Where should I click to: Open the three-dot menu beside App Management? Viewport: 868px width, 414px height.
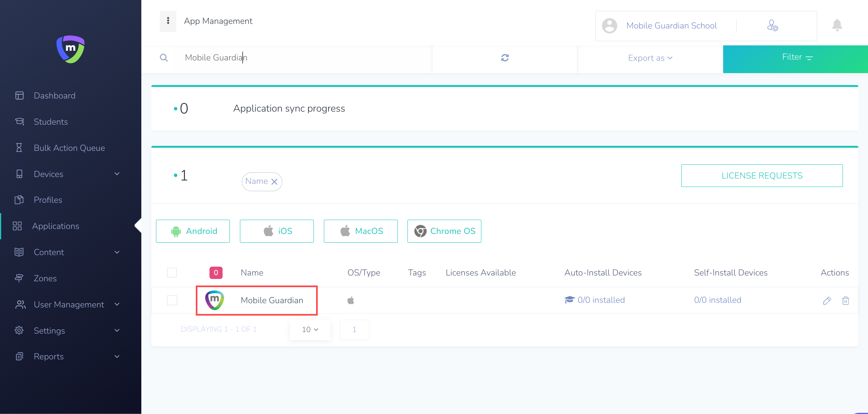click(x=168, y=21)
